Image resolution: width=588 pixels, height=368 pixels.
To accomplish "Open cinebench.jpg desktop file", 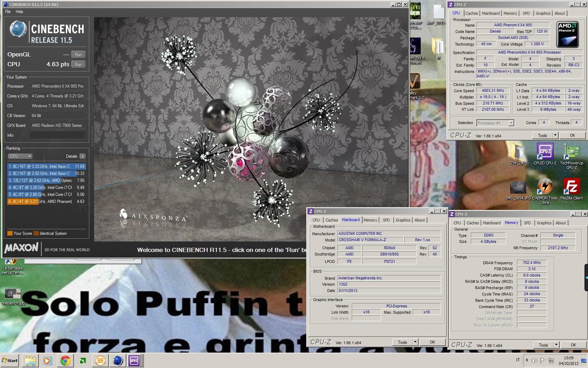I will 13,297.
